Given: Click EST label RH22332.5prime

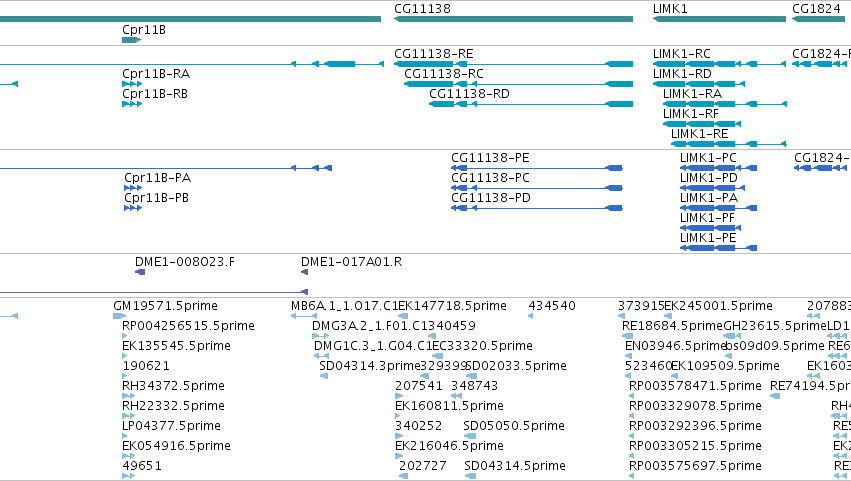Looking at the screenshot, I should coord(173,406).
